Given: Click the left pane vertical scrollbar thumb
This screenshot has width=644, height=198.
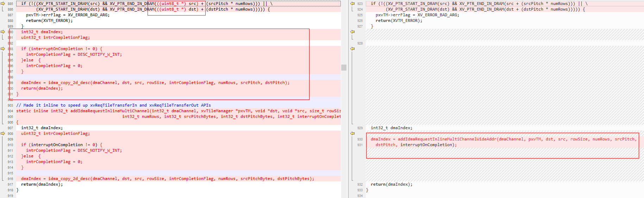Looking at the screenshot, I should [344, 67].
